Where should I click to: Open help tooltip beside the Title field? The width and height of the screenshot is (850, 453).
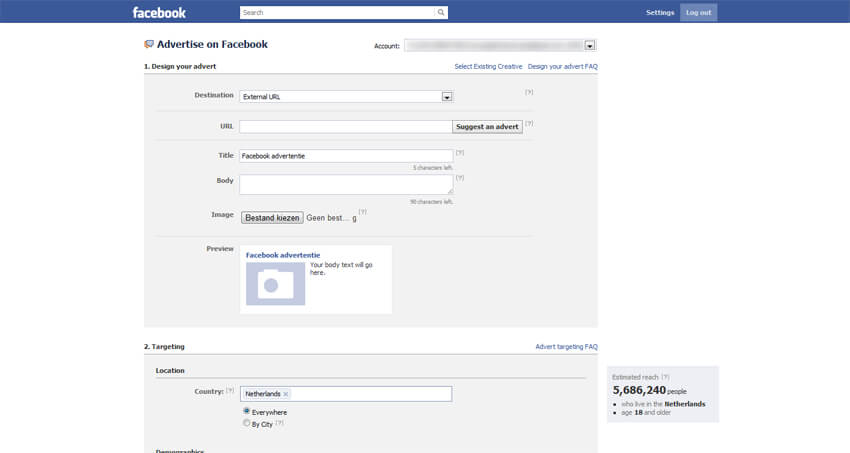tap(460, 153)
